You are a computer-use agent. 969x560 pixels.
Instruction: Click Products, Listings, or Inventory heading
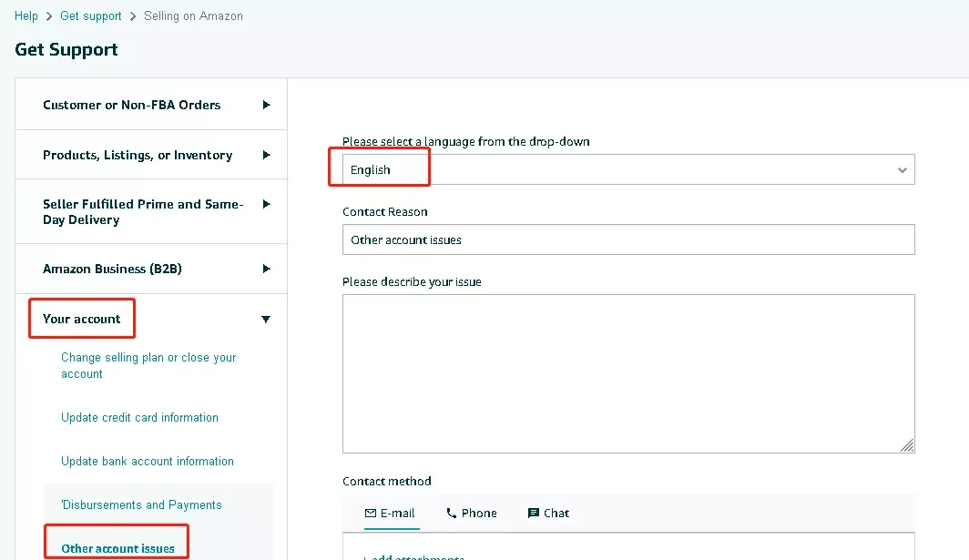coord(138,155)
